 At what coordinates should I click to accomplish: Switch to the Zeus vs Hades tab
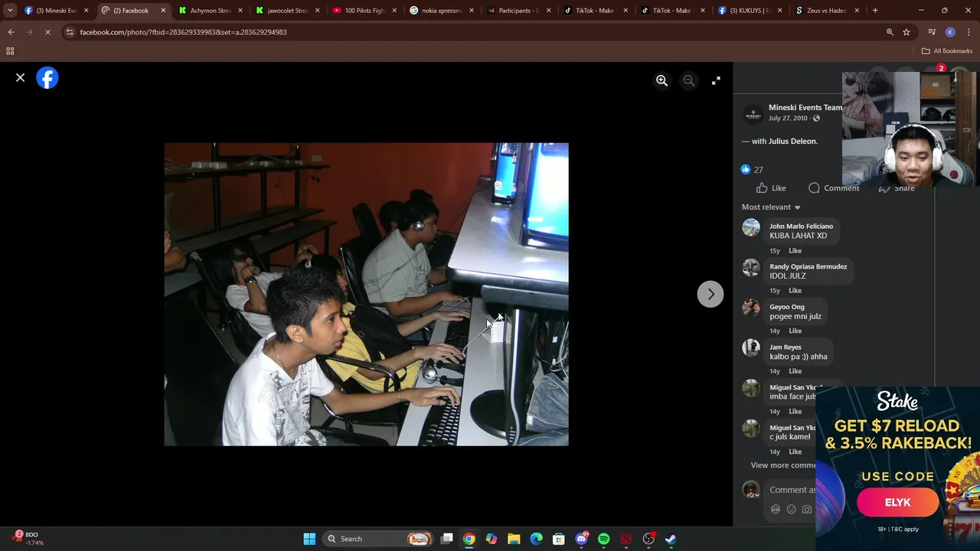click(x=828, y=11)
